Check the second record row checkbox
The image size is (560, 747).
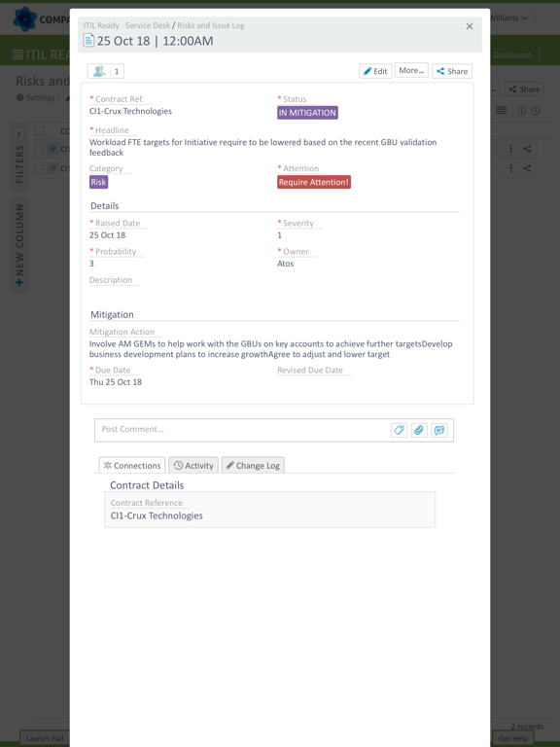39,168
